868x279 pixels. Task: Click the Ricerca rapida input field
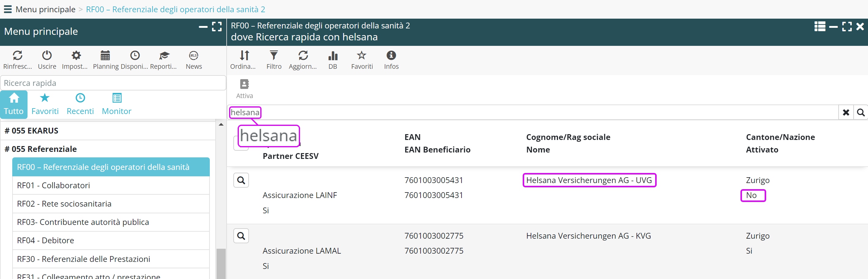pyautogui.click(x=113, y=83)
